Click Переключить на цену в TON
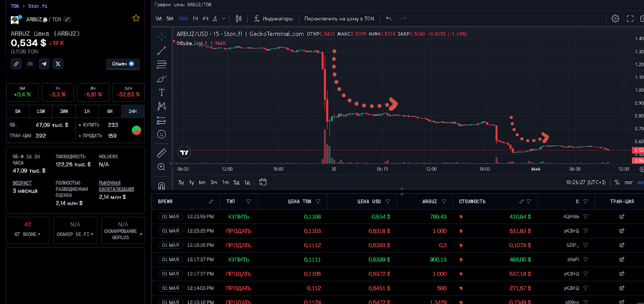This screenshot has width=644, height=304. pos(339,19)
